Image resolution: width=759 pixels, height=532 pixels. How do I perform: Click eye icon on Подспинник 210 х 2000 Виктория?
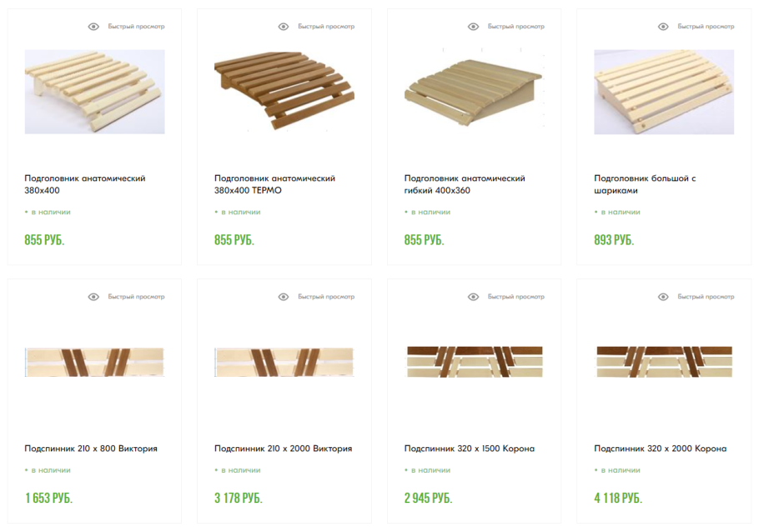[284, 297]
